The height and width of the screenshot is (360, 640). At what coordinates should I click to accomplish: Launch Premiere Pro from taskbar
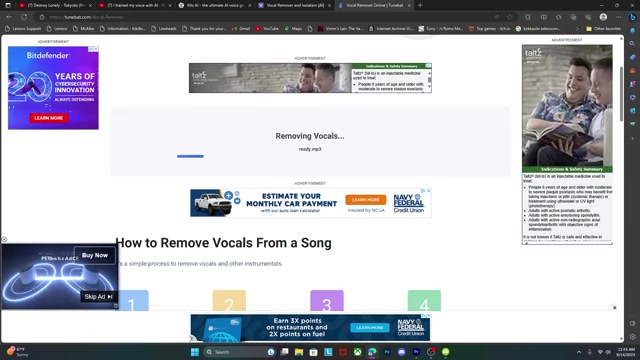[416, 352]
